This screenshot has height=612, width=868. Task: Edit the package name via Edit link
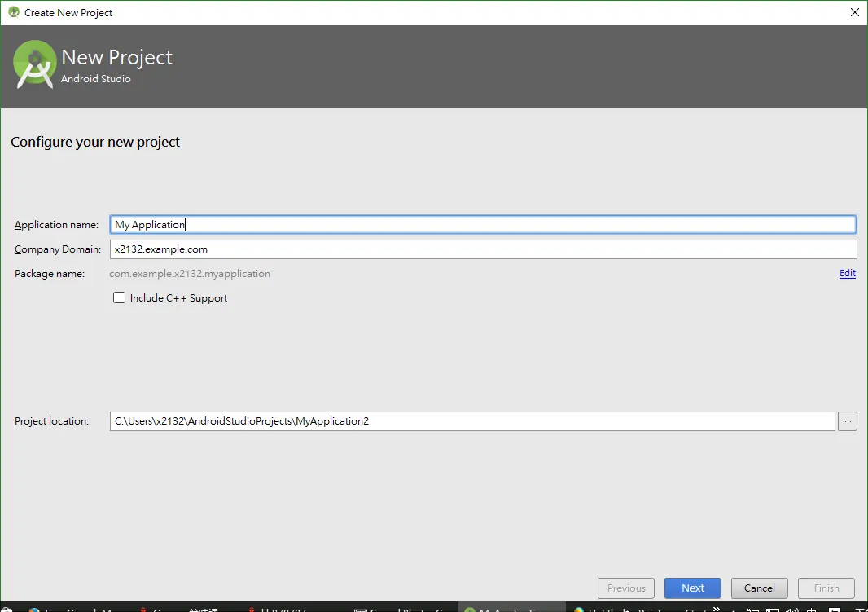pos(847,273)
